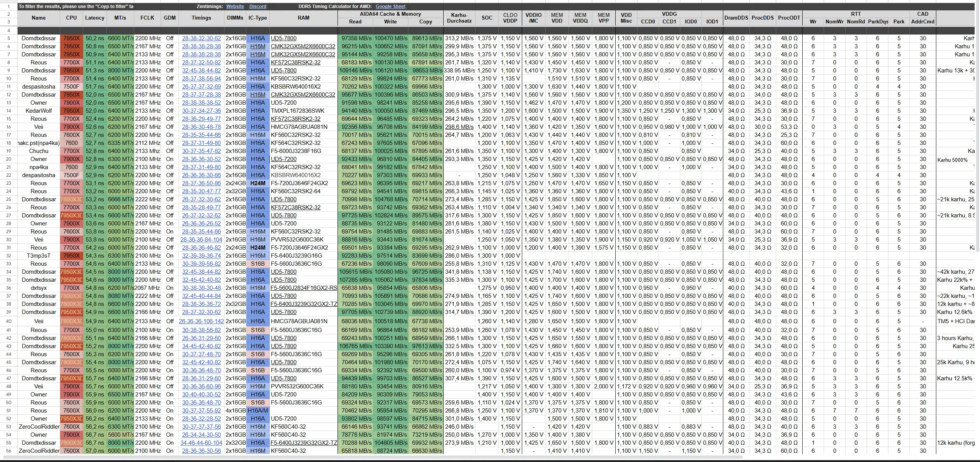Select the 50,2 ns latency cell
980x462 pixels.
(95, 38)
